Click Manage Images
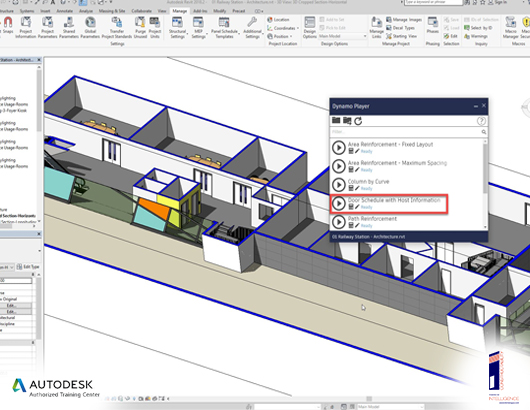 pyautogui.click(x=404, y=20)
